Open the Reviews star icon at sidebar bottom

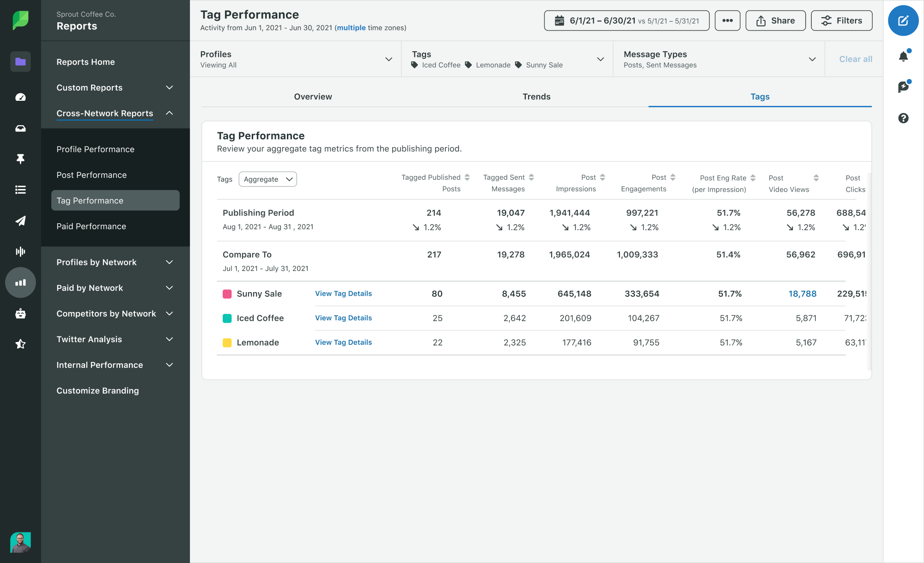[20, 343]
